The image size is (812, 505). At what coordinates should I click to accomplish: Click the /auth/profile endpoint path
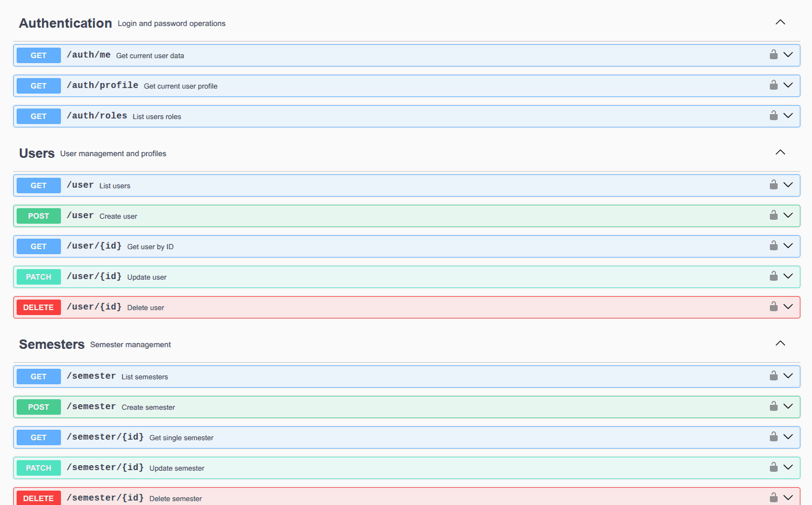103,85
